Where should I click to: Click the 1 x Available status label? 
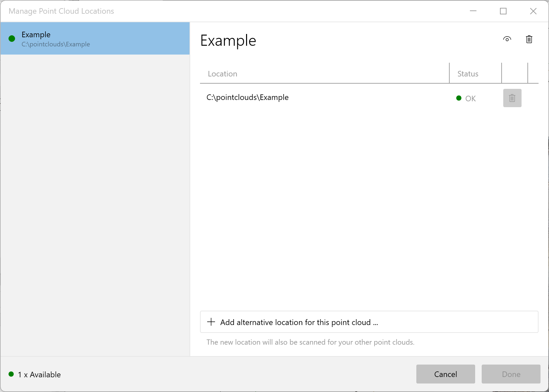coord(39,375)
